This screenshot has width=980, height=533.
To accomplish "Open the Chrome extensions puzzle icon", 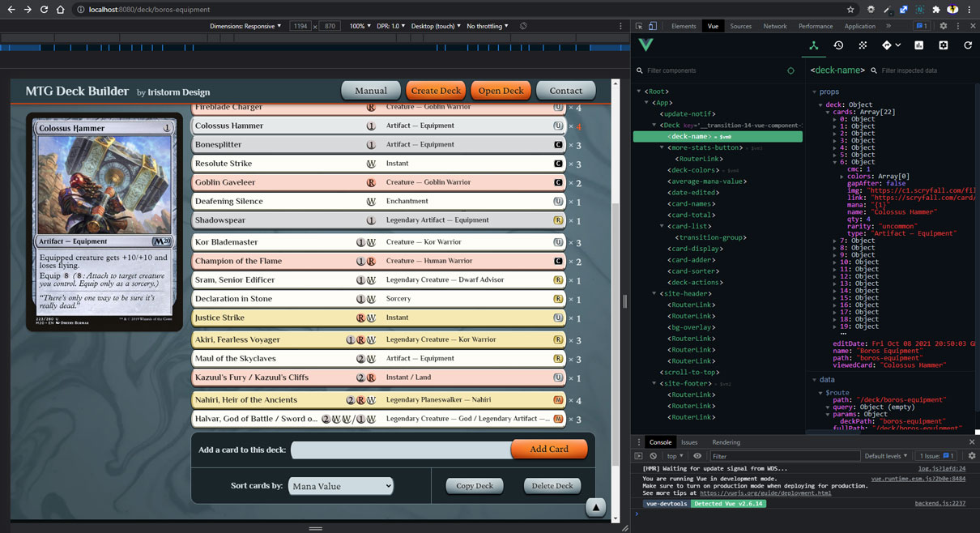I will 936,10.
